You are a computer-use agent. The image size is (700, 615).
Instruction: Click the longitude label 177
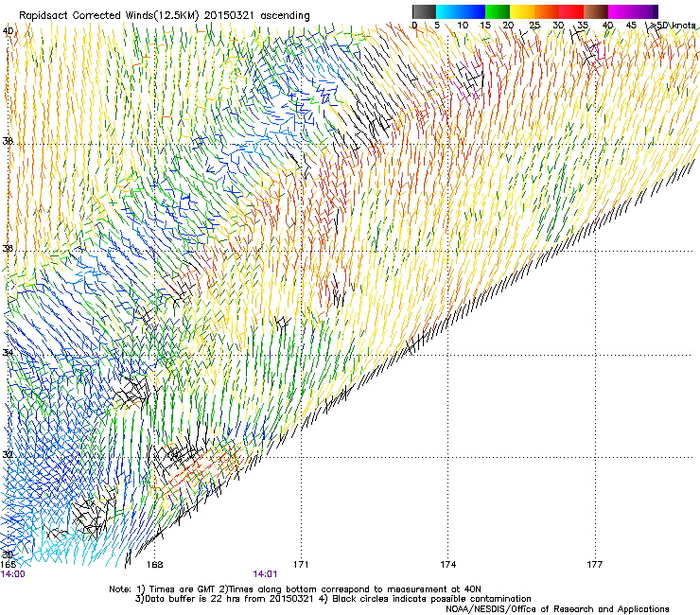(595, 565)
